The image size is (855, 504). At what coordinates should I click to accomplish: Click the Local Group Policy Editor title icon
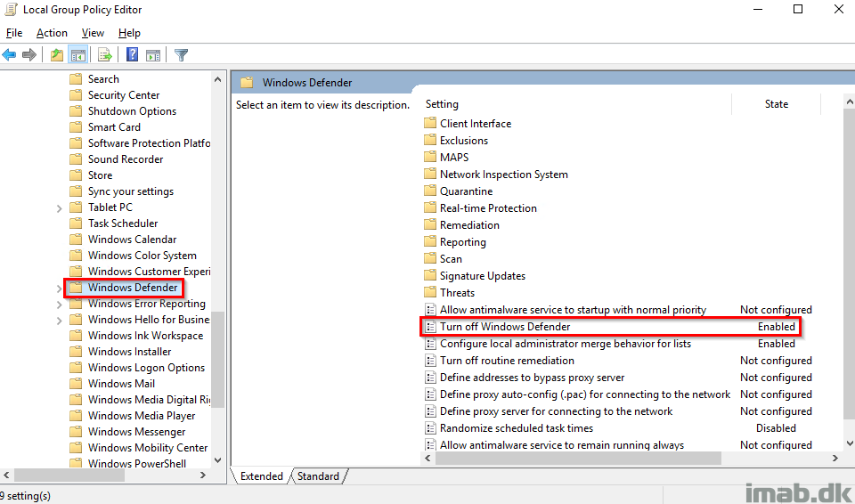11,9
